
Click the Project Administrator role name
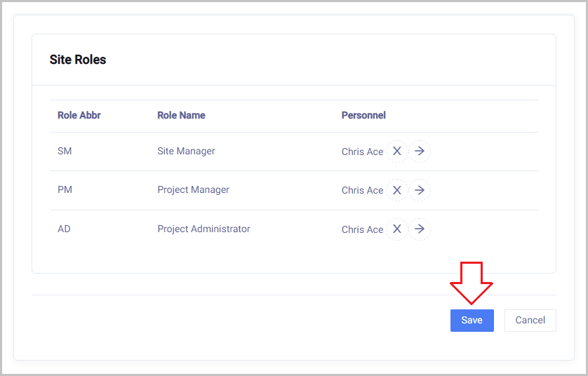click(x=203, y=229)
